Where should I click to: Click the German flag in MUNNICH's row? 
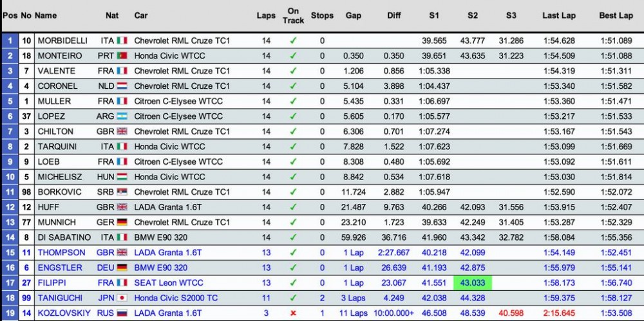(122, 222)
